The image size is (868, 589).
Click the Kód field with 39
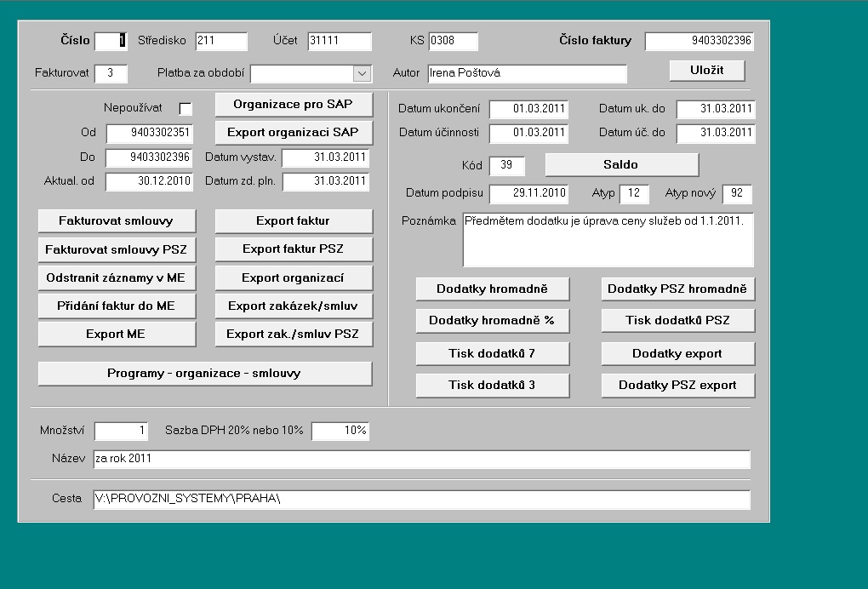point(507,165)
